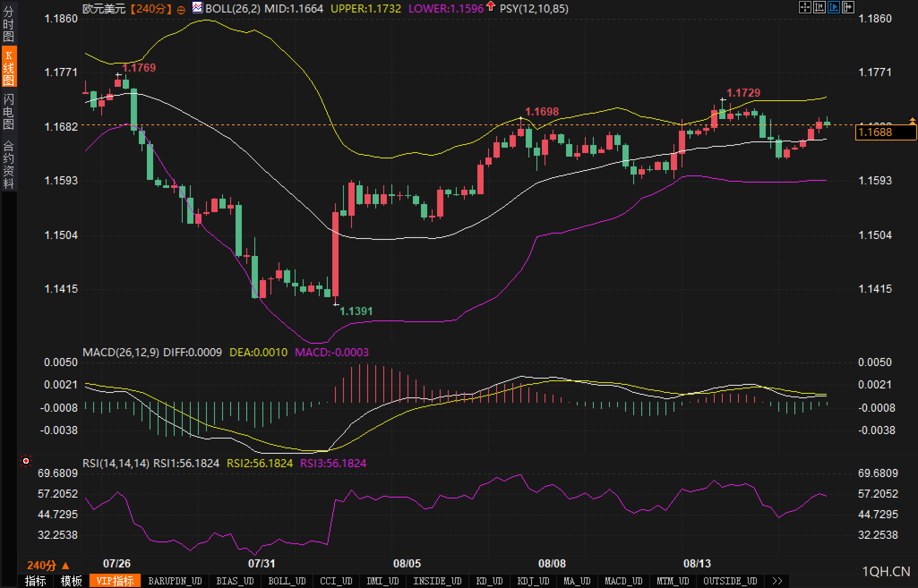Expand more indicator tabs with >> arrow
This screenshot has width=918, height=588.
(777, 581)
